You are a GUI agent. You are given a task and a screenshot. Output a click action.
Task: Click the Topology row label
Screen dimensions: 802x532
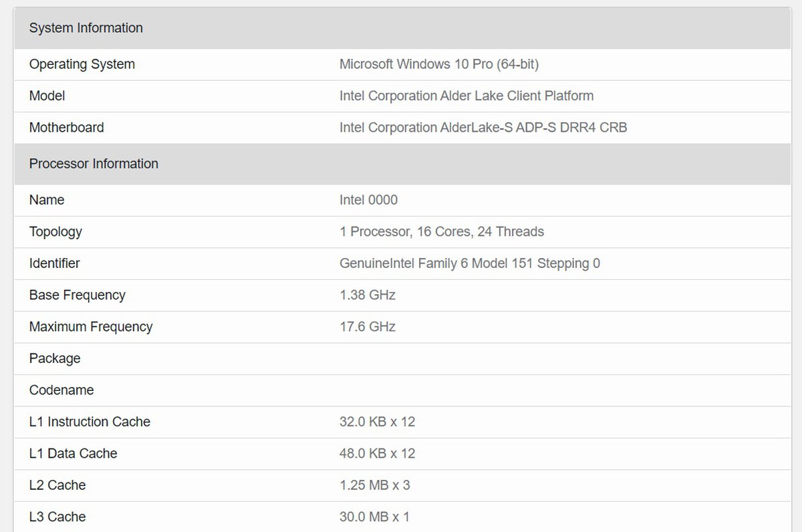pyautogui.click(x=55, y=231)
